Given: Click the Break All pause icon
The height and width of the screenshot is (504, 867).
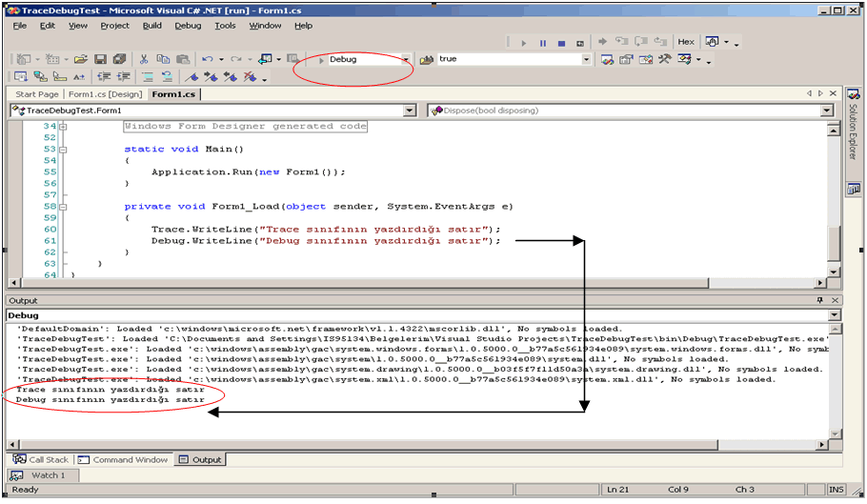Looking at the screenshot, I should tap(542, 43).
